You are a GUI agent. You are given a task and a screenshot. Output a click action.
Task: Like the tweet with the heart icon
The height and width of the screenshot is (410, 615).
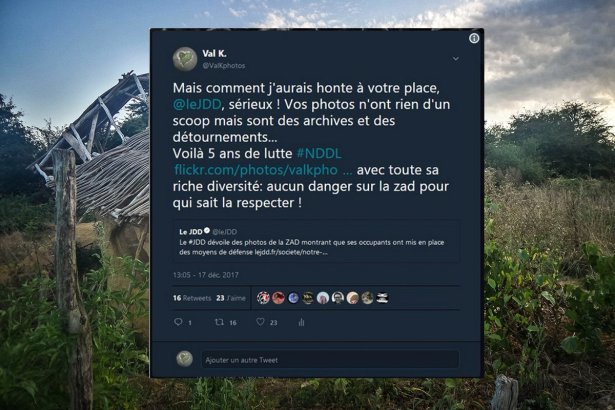260,322
